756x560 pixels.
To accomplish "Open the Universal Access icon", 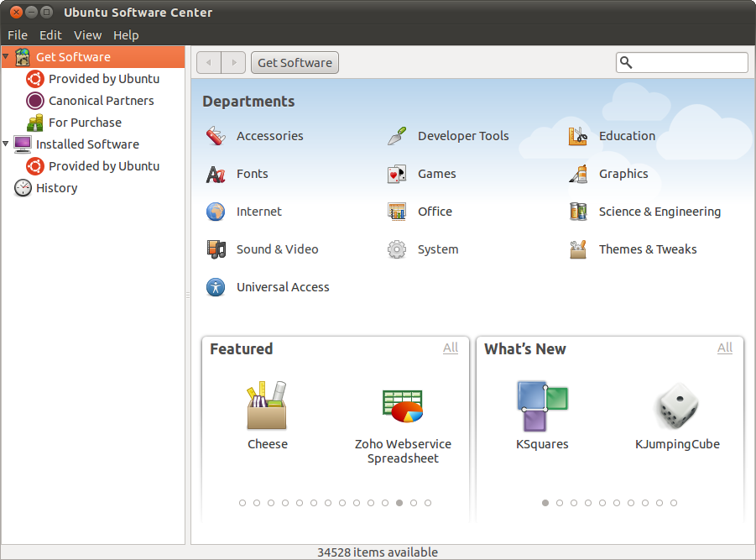I will pyautogui.click(x=216, y=287).
